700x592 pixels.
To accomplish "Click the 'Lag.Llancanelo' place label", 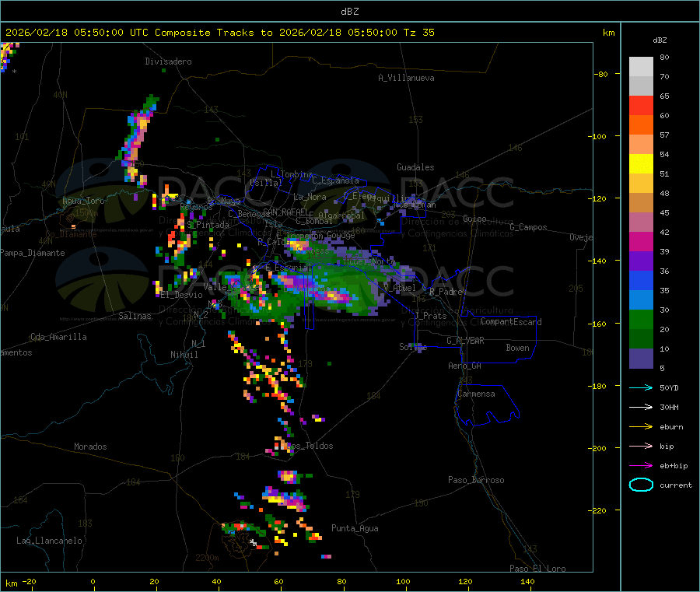I will coord(50,541).
